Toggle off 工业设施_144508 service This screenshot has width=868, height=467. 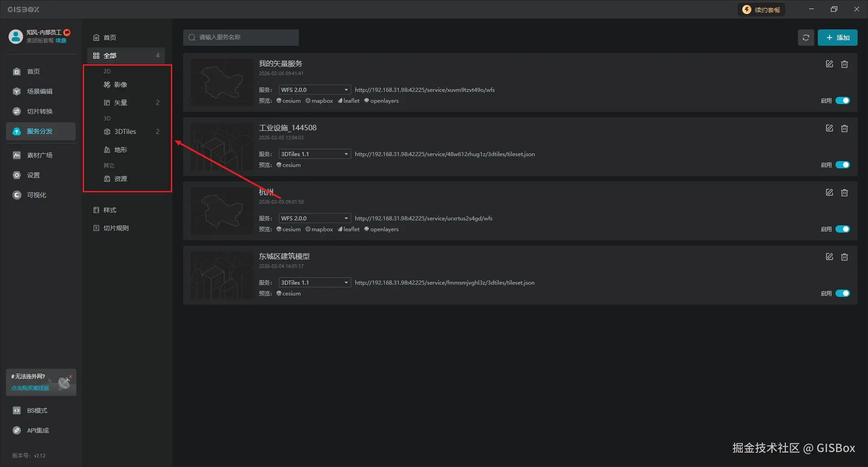pos(842,165)
